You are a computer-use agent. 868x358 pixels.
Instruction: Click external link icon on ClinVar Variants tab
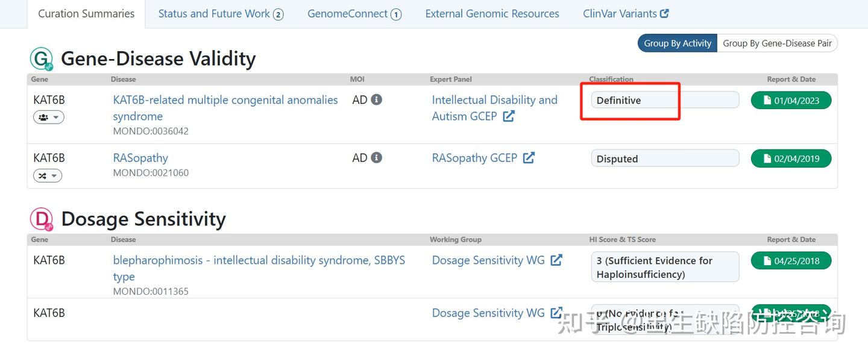664,13
